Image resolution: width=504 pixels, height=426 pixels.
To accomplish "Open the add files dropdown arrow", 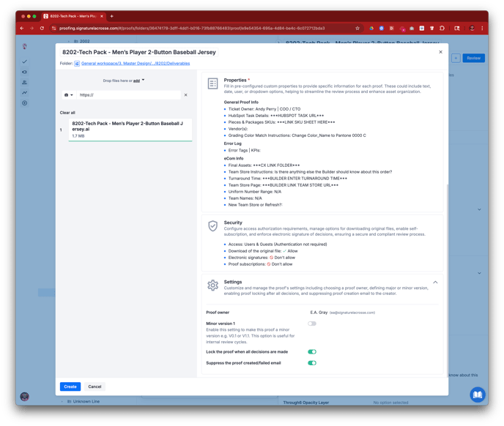I will click(x=143, y=81).
